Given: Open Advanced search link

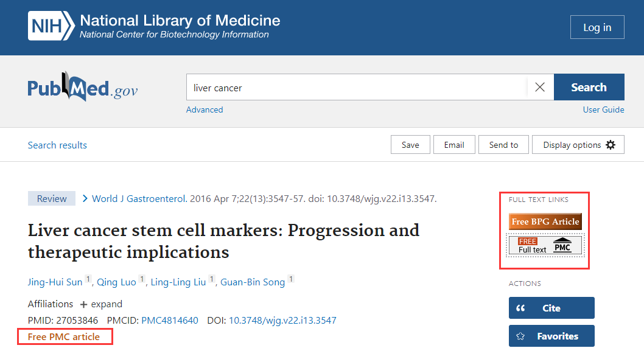Looking at the screenshot, I should click(x=205, y=110).
